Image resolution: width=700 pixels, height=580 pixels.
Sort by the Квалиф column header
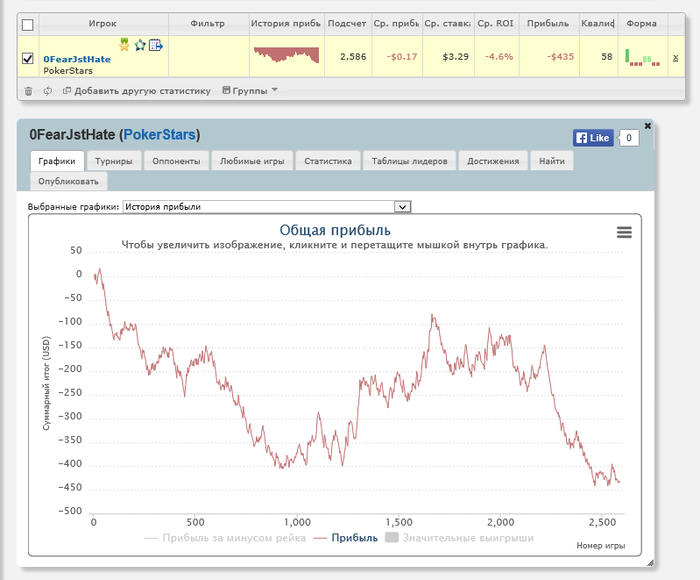click(x=598, y=24)
